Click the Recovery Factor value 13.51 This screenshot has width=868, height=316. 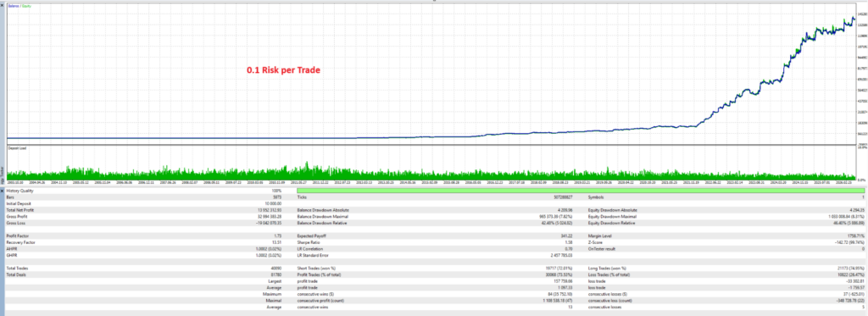(278, 241)
